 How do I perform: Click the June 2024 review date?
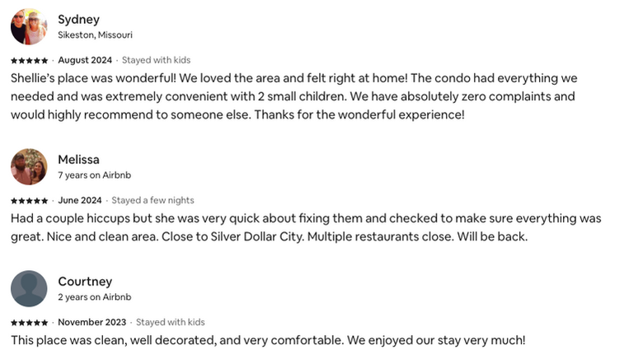(80, 200)
